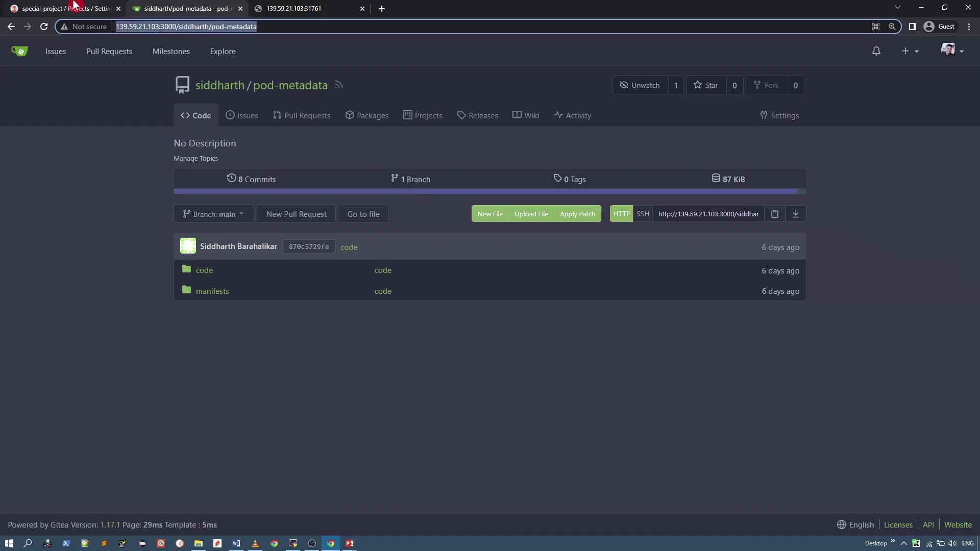This screenshot has height=551, width=980.
Task: Switch to the Pull Requests repository tab
Action: [302, 116]
